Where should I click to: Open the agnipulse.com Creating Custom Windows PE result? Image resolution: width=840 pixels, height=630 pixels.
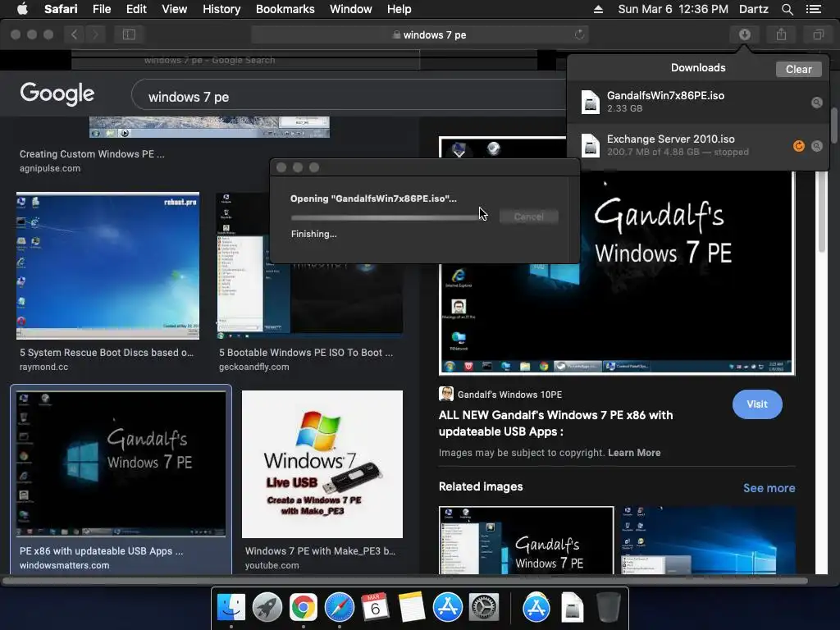[92, 154]
